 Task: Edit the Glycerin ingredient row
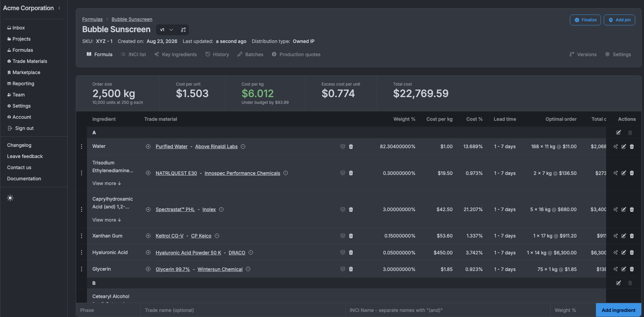pyautogui.click(x=624, y=269)
